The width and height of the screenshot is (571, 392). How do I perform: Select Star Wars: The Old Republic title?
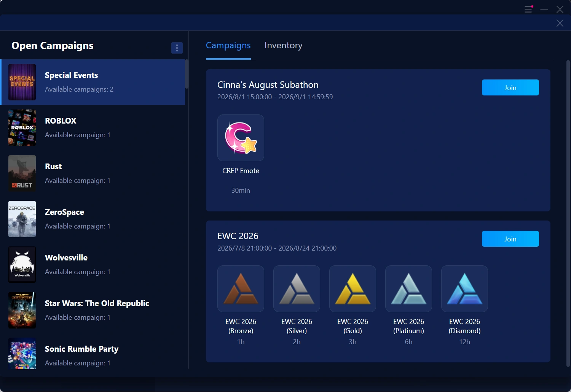coord(97,303)
